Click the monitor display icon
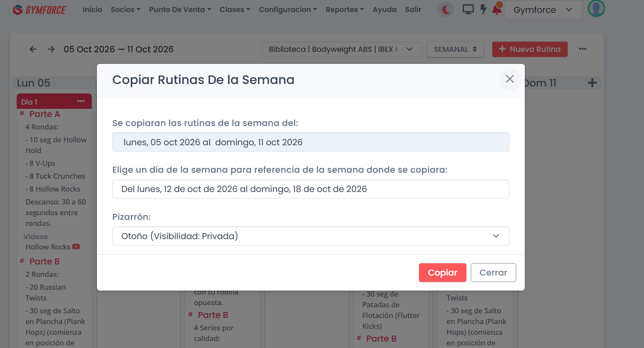Screen dimensions: 644x348 [468, 9]
